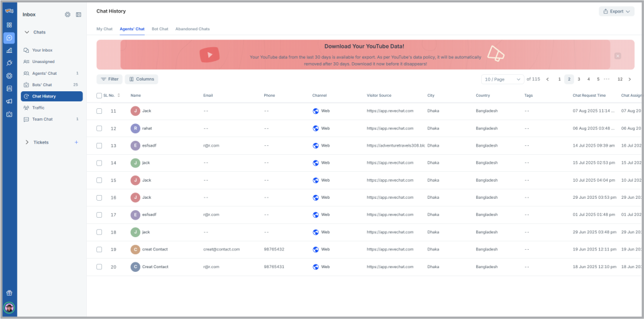
Task: Open the 10 / Page dropdown
Action: (502, 79)
